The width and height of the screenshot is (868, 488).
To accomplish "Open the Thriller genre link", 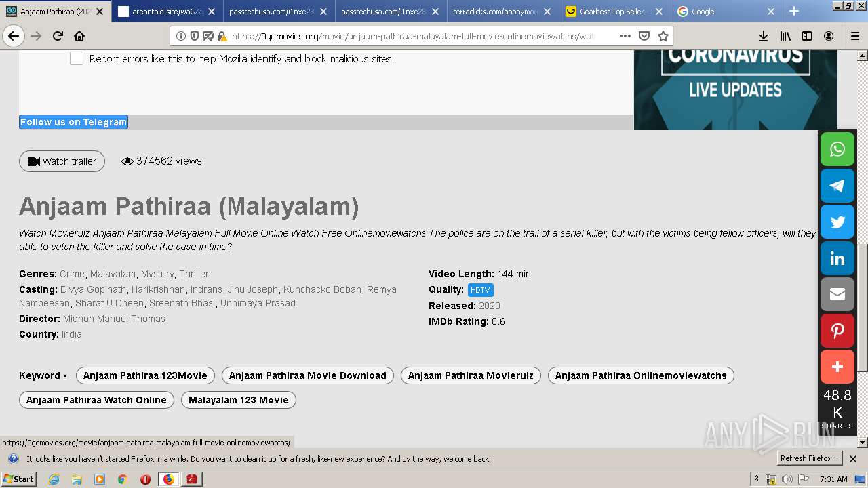I will point(194,274).
